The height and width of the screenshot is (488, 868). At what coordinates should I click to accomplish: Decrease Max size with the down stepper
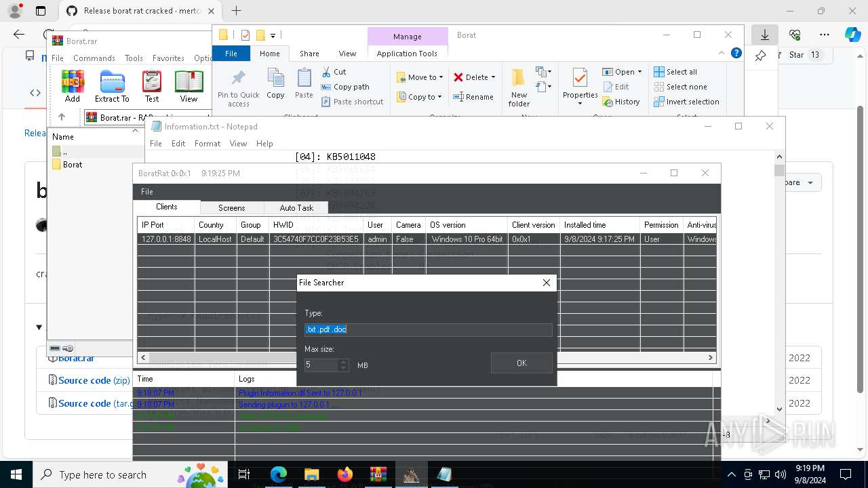tap(343, 368)
